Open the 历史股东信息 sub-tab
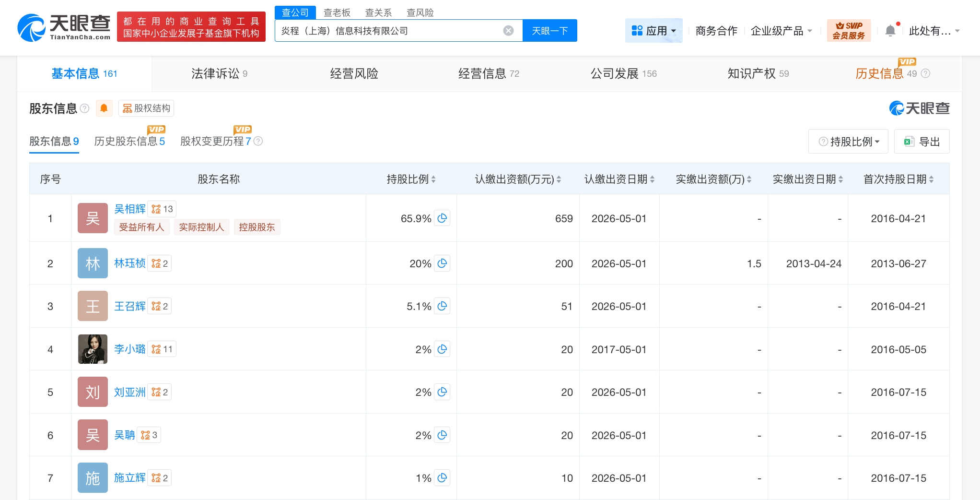 point(129,142)
